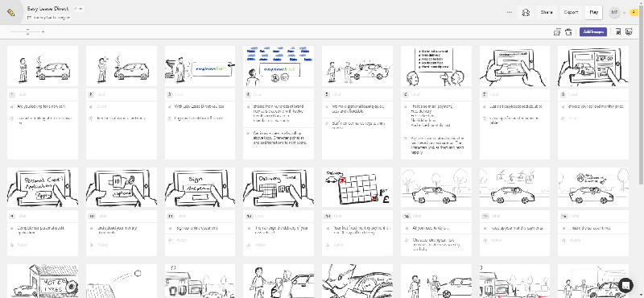Image resolution: width=644 pixels, height=298 pixels.
Task: Open the dropdown beside Easy Lease Direct title
Action: [78, 9]
